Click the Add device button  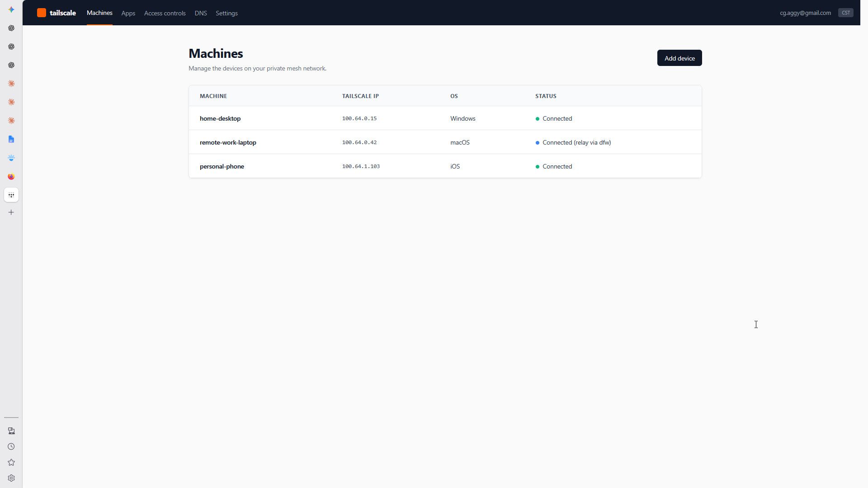pos(679,58)
